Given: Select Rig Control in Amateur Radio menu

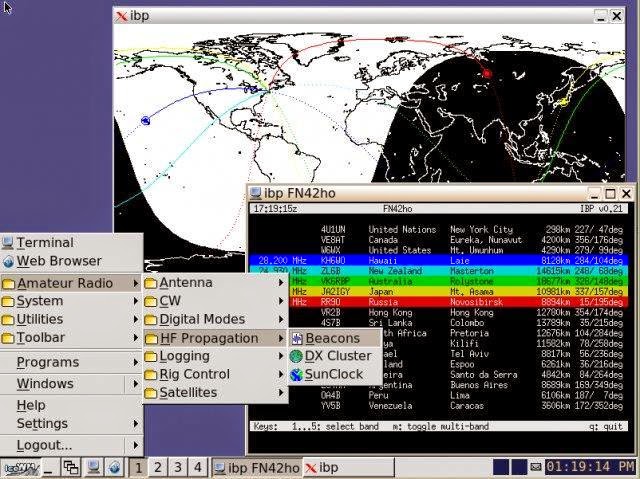Looking at the screenshot, I should coord(215,374).
